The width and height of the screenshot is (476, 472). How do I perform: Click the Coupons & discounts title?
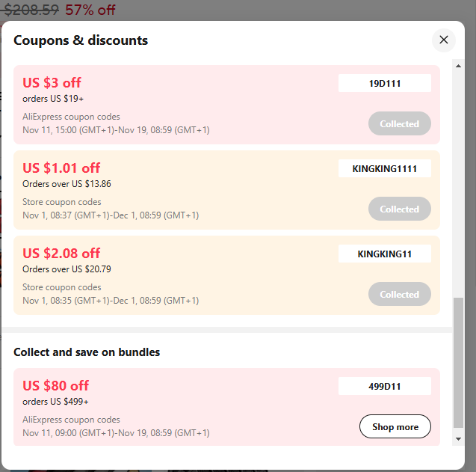click(x=81, y=40)
